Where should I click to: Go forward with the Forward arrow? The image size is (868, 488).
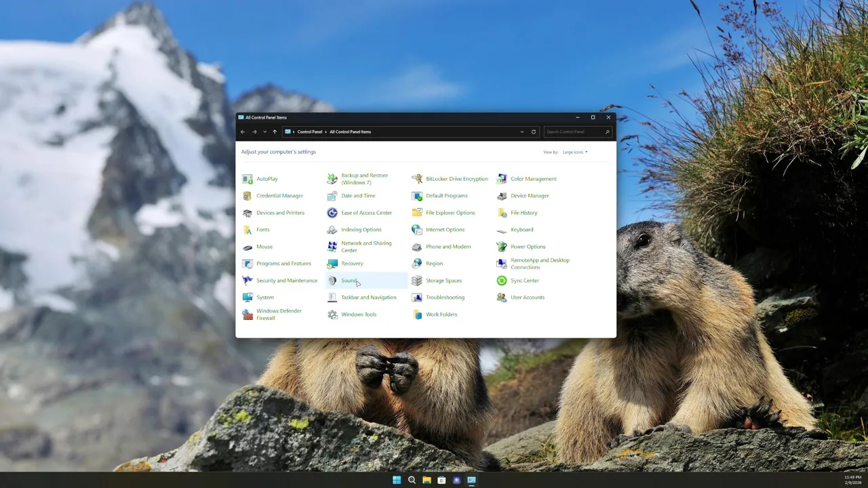(254, 132)
